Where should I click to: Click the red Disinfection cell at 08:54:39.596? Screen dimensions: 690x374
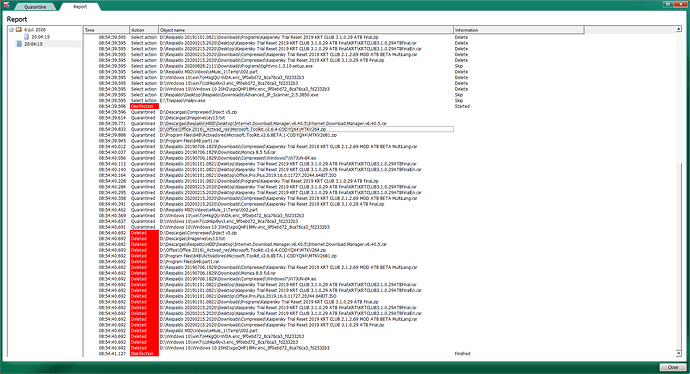[x=144, y=106]
